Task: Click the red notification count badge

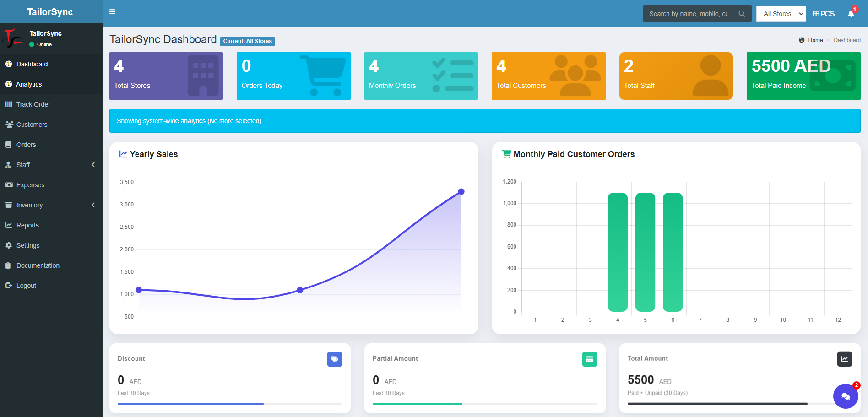Action: pos(854,9)
